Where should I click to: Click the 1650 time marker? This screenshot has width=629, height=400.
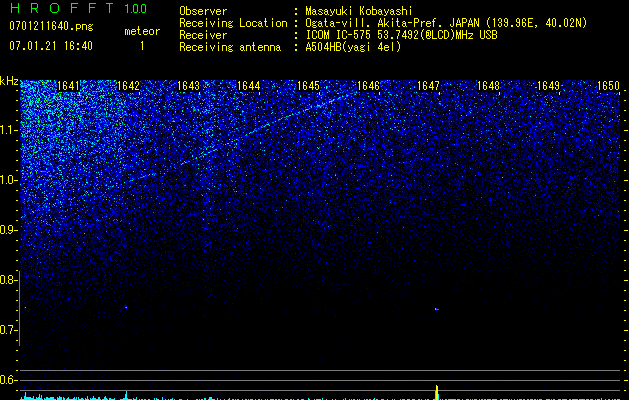tap(609, 86)
